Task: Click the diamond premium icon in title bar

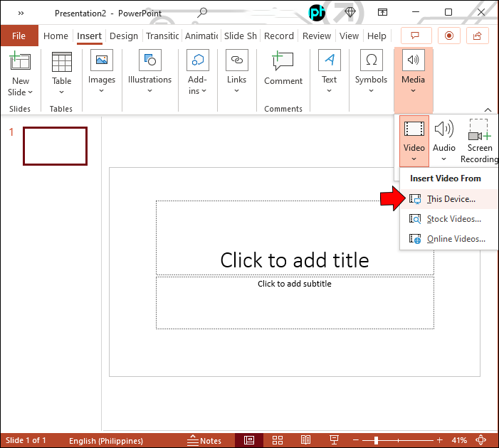Action: [x=350, y=13]
